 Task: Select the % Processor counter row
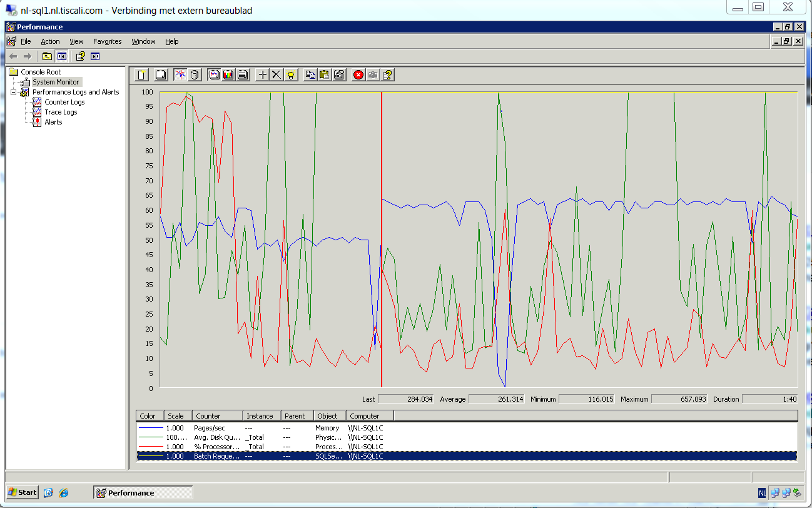pyautogui.click(x=467, y=447)
